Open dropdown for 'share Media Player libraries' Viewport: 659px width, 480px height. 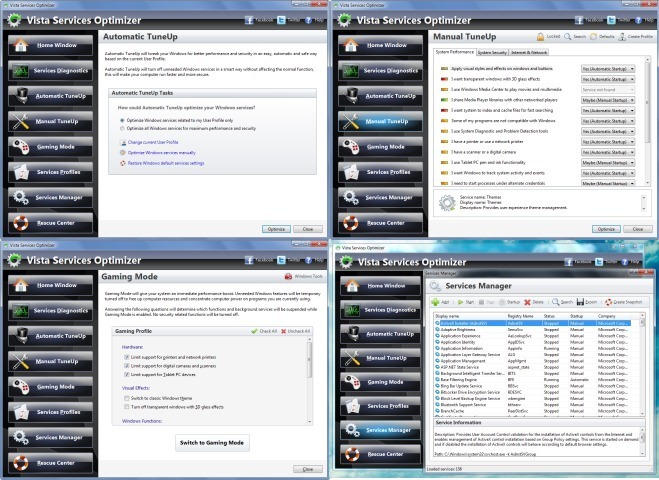point(608,100)
